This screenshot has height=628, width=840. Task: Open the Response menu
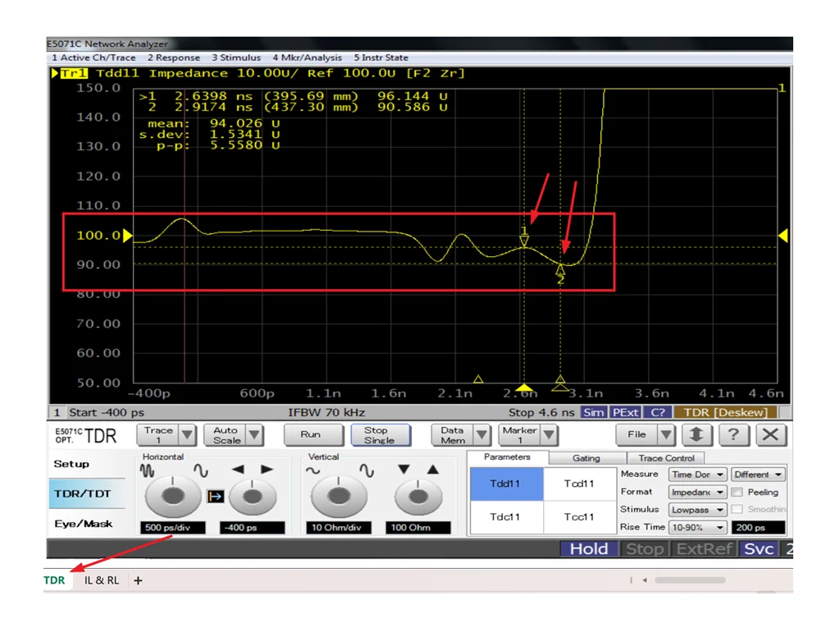tap(174, 57)
